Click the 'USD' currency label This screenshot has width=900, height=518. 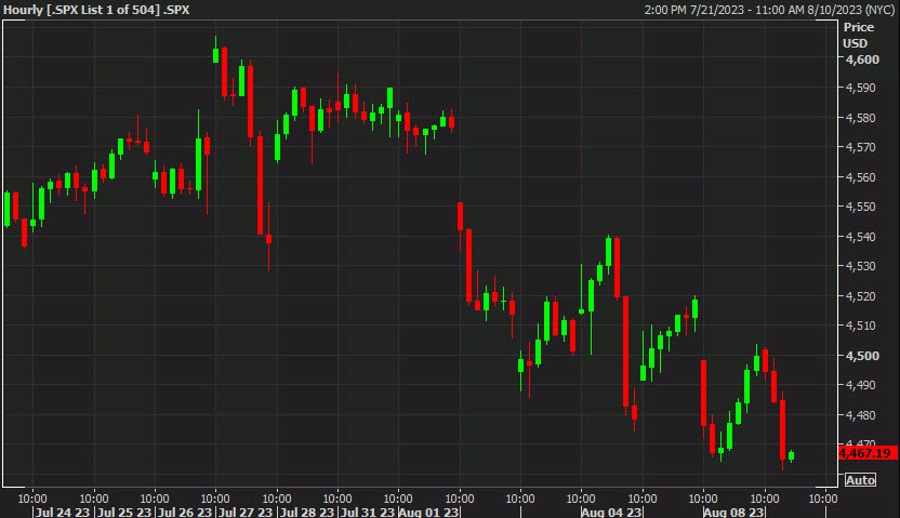pos(855,44)
